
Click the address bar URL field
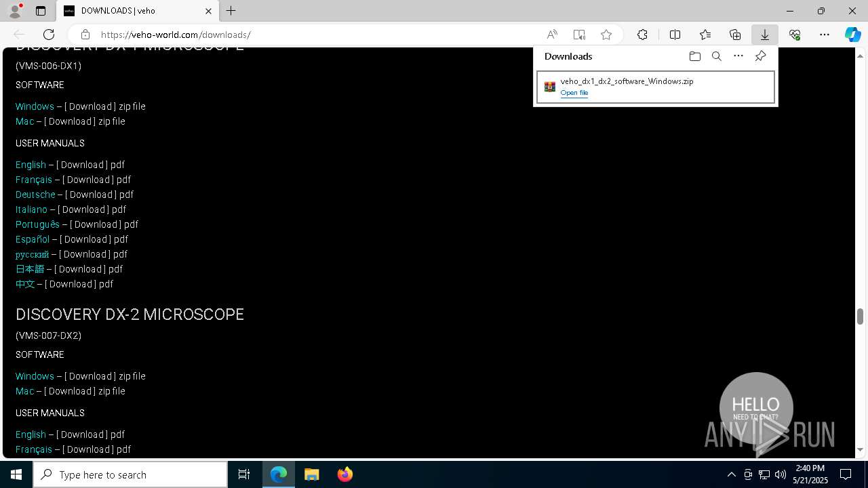coord(319,35)
